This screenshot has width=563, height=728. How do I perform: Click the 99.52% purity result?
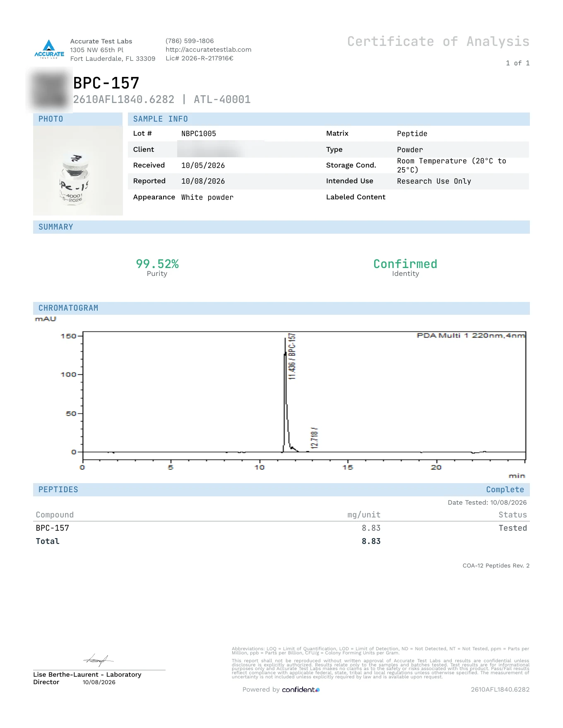pyautogui.click(x=157, y=264)
